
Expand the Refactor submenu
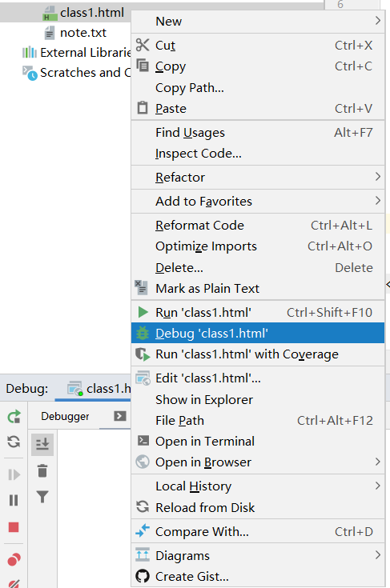click(258, 177)
